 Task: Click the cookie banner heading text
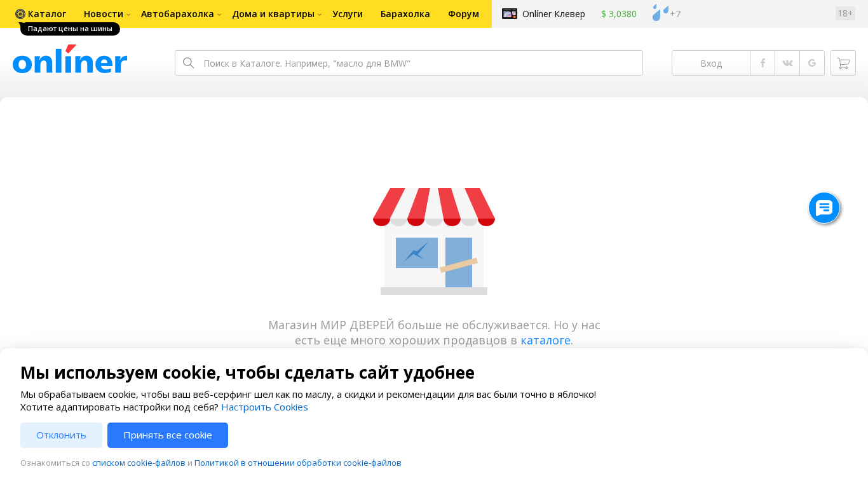click(x=247, y=372)
